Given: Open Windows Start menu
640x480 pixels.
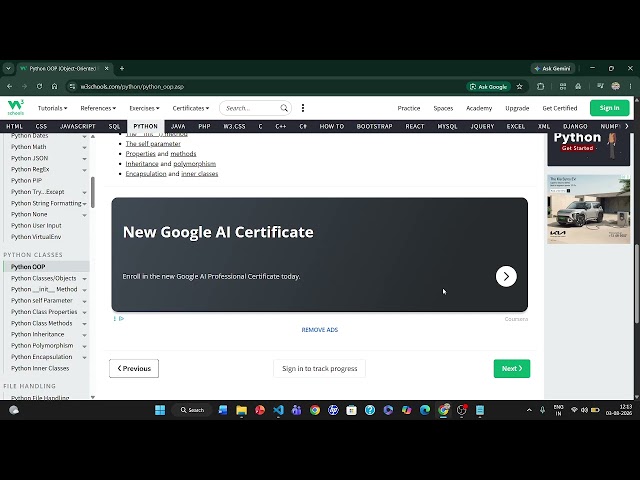Looking at the screenshot, I should pyautogui.click(x=160, y=410).
